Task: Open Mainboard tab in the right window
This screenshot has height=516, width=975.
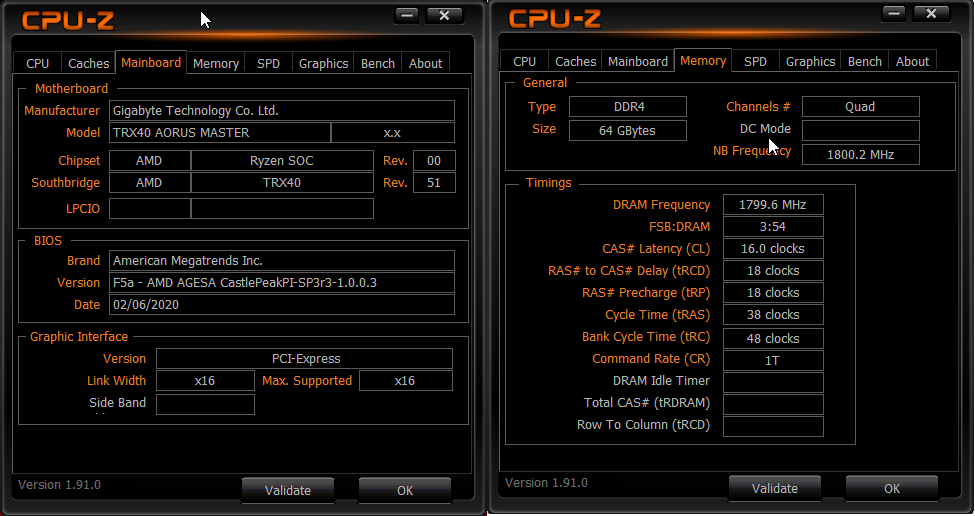Action: 638,62
